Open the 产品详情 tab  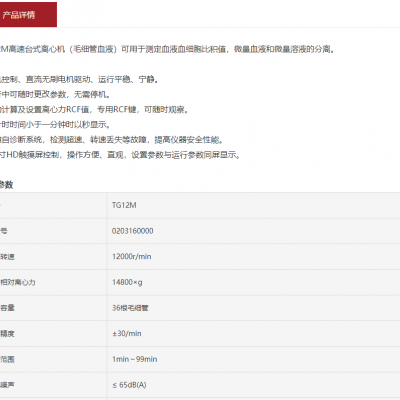tap(28, 15)
